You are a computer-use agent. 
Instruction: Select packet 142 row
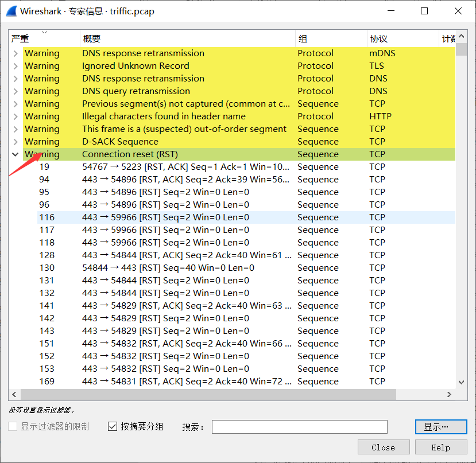pyautogui.click(x=246, y=318)
